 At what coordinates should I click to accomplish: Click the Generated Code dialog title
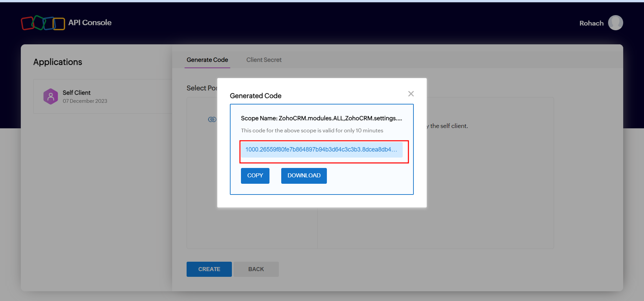coord(256,96)
